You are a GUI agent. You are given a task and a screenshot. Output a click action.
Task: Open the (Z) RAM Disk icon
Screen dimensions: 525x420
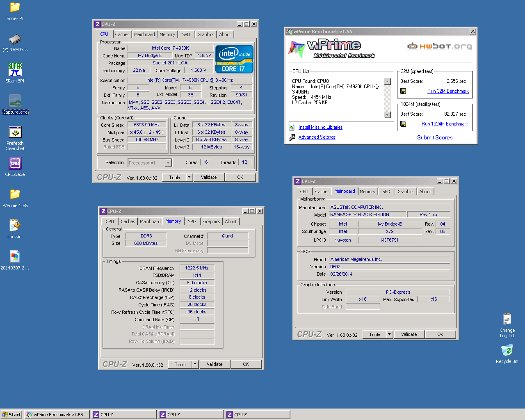15,39
